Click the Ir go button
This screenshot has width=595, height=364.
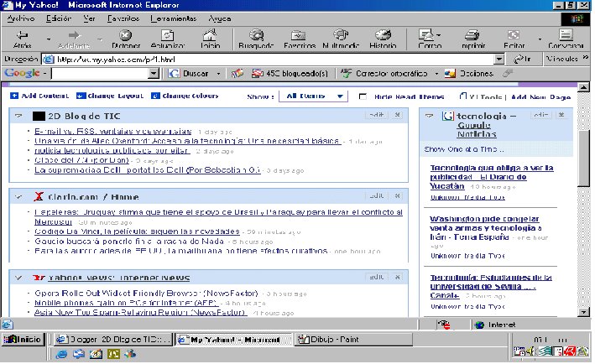pos(522,60)
